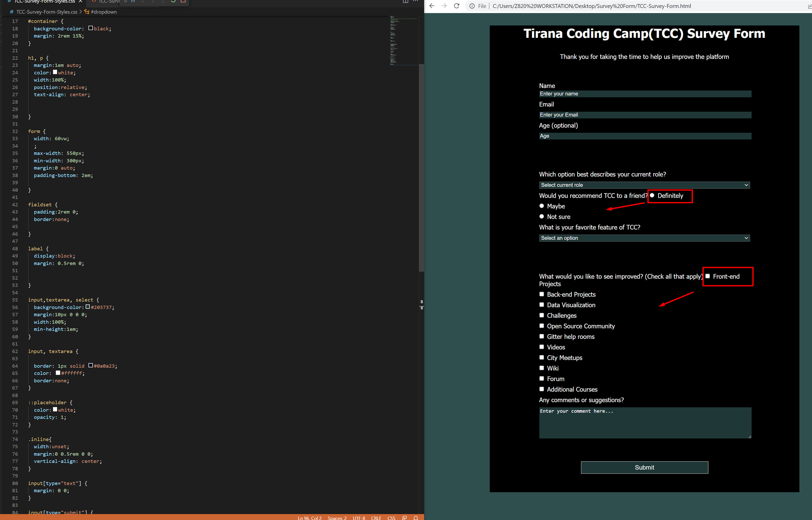Click the 'Tirana Coding Camp(TCC) Survey Form' heading
Screen dimensions: 812x520
644,34
